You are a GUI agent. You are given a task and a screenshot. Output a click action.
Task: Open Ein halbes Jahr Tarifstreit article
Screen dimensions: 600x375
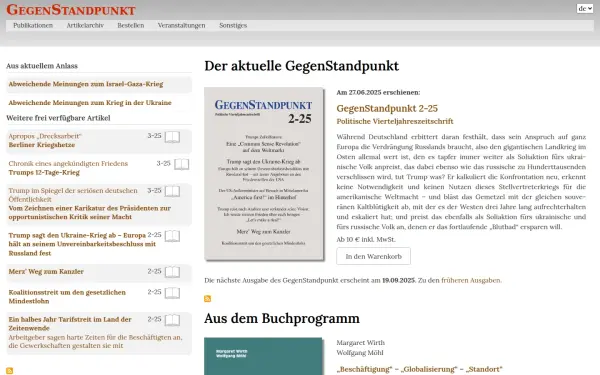(x=70, y=324)
